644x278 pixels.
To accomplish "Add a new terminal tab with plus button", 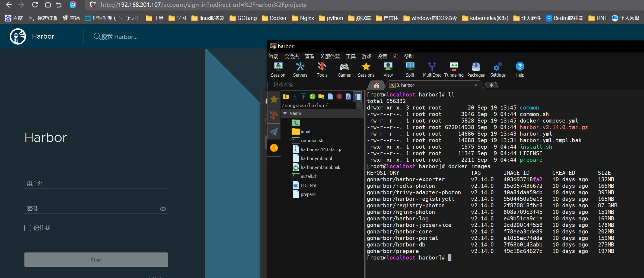I will click(x=491, y=85).
